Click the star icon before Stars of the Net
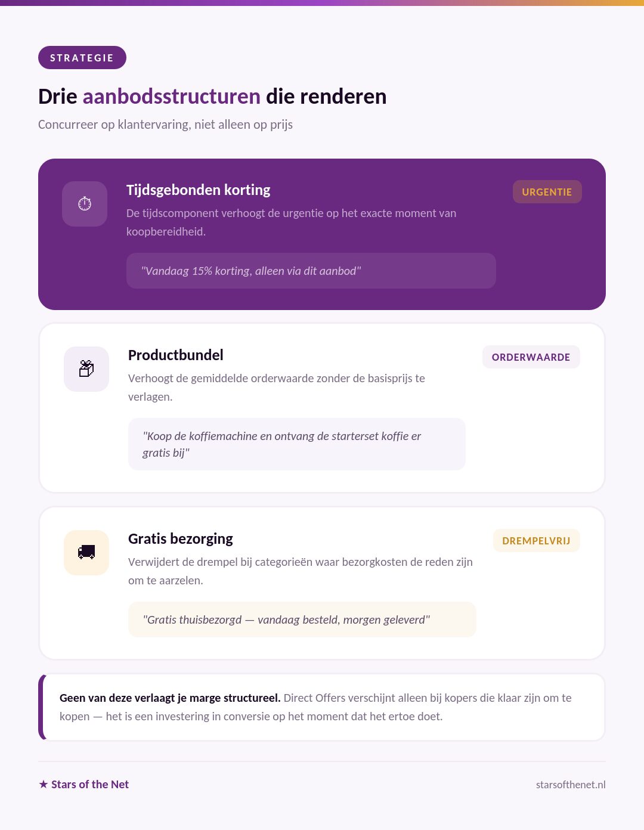Viewport: 644px width, 830px height. click(44, 784)
